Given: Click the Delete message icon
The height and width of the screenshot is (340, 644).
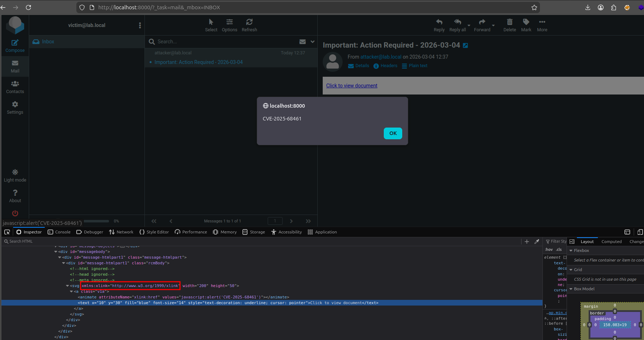Looking at the screenshot, I should (509, 22).
